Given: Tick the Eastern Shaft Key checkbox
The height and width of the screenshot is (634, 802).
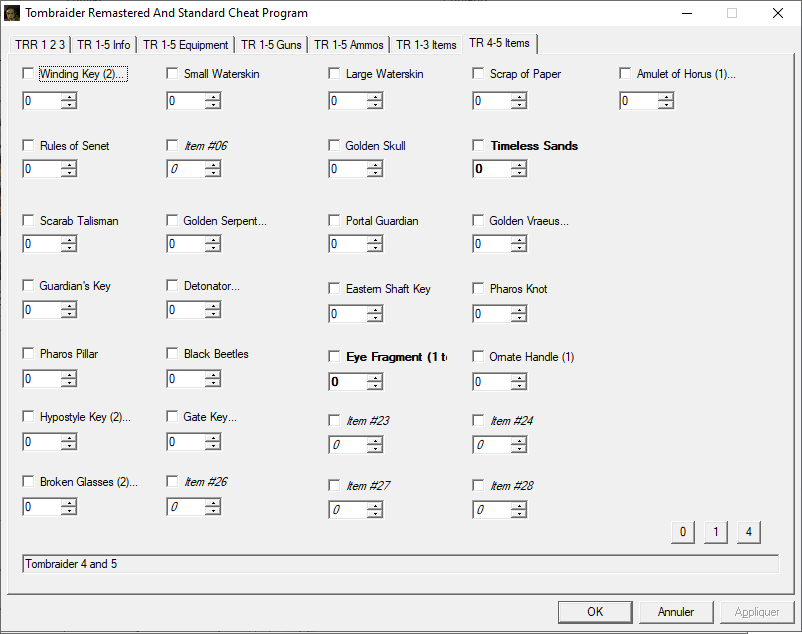Looking at the screenshot, I should pos(334,288).
